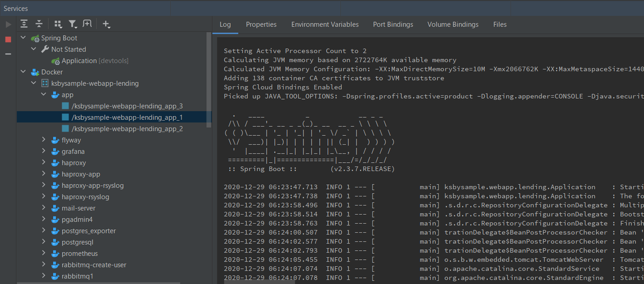Collapse the Spring Boot tree node
This screenshot has width=644, height=284.
tap(23, 38)
